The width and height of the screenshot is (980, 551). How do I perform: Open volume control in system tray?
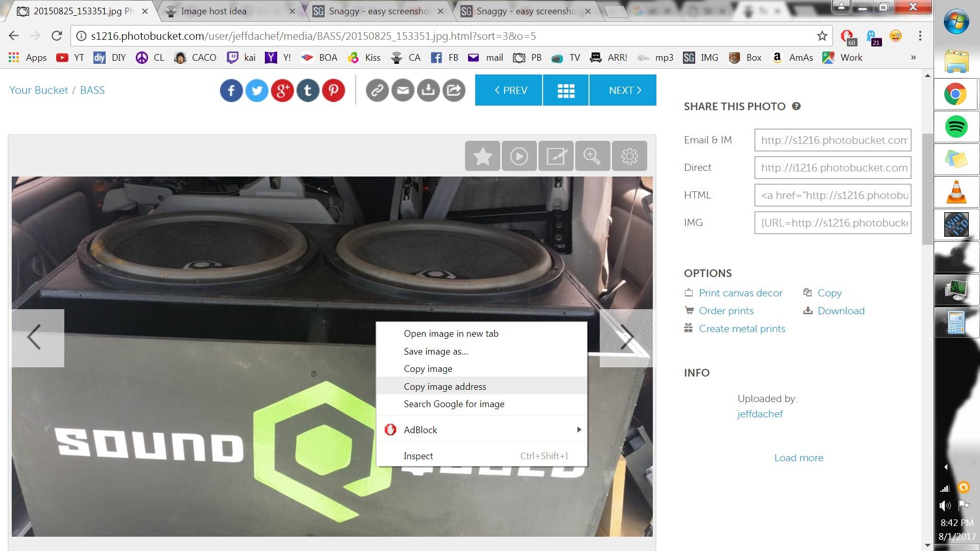click(945, 506)
